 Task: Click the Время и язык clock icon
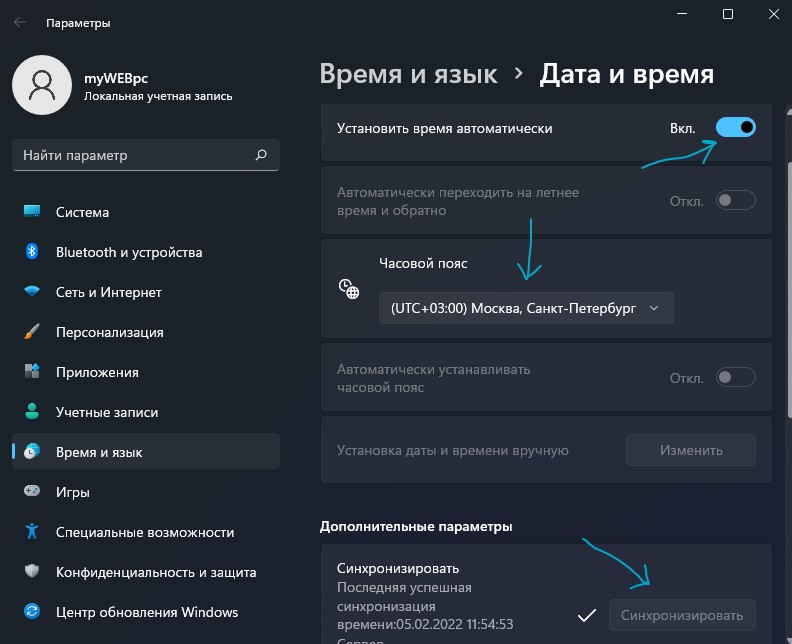[32, 451]
